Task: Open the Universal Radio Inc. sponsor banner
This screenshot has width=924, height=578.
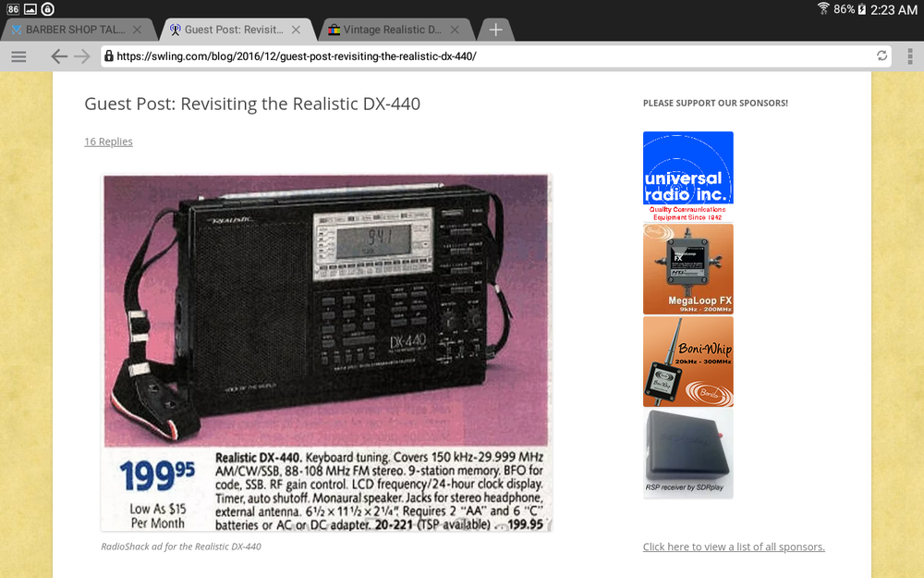Action: (688, 177)
